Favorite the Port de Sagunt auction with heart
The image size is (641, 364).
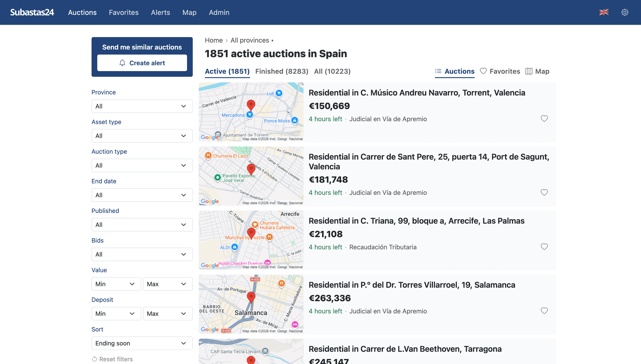(544, 192)
